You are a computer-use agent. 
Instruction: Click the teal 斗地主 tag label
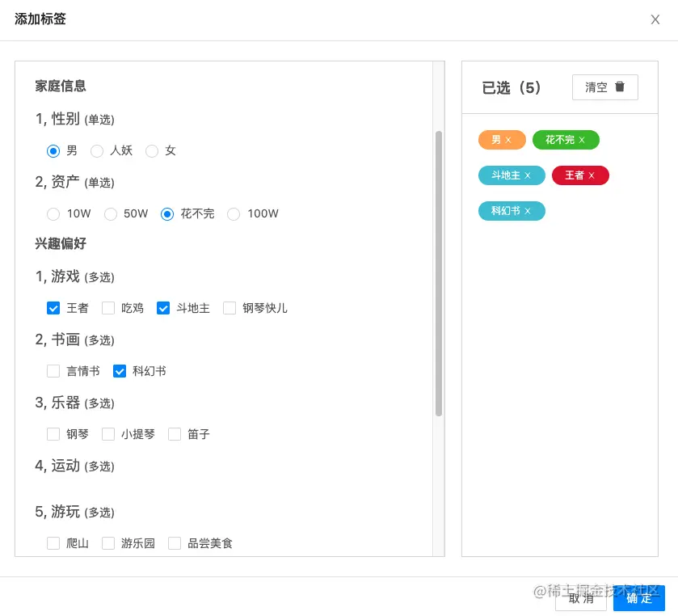(x=506, y=175)
